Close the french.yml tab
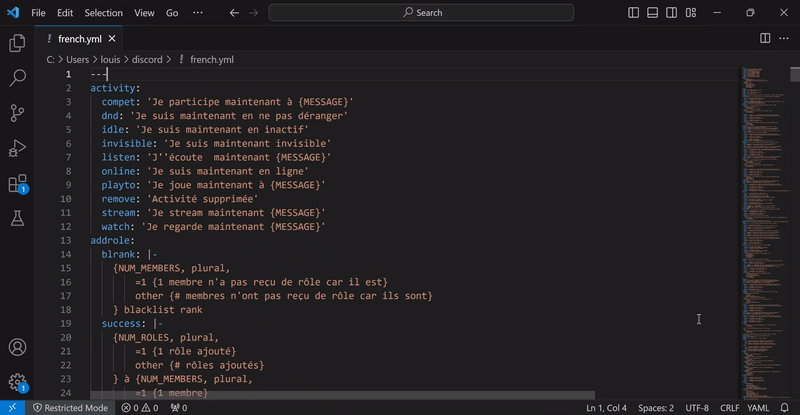 click(x=112, y=39)
